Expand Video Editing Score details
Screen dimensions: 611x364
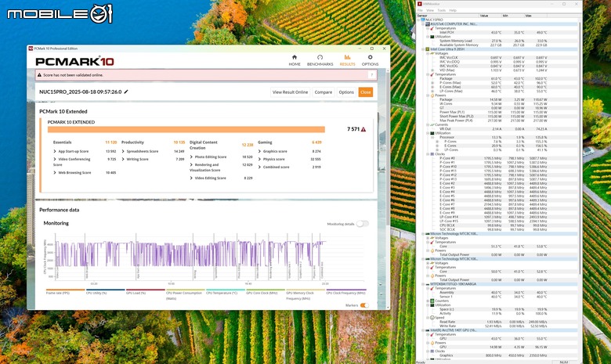[x=191, y=178]
